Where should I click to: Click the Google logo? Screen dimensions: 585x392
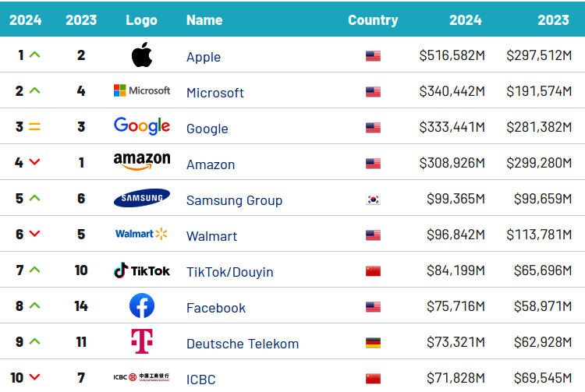coord(141,126)
